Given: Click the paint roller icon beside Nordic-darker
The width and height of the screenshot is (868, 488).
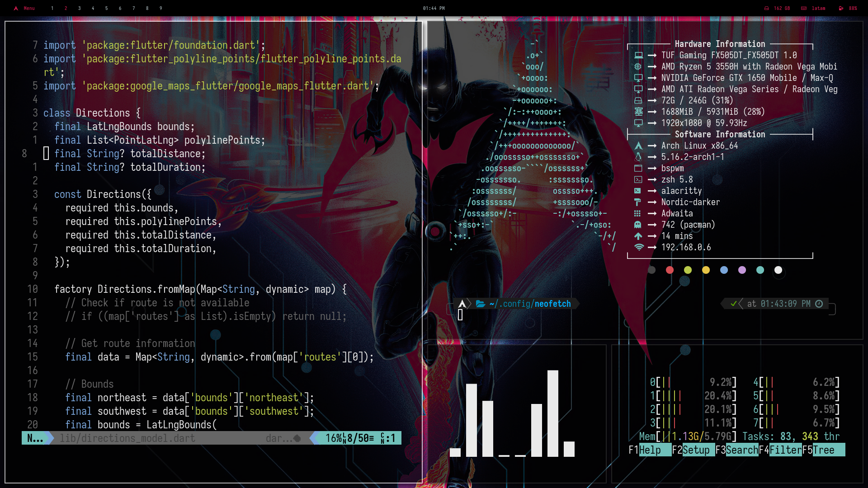Looking at the screenshot, I should tap(638, 202).
